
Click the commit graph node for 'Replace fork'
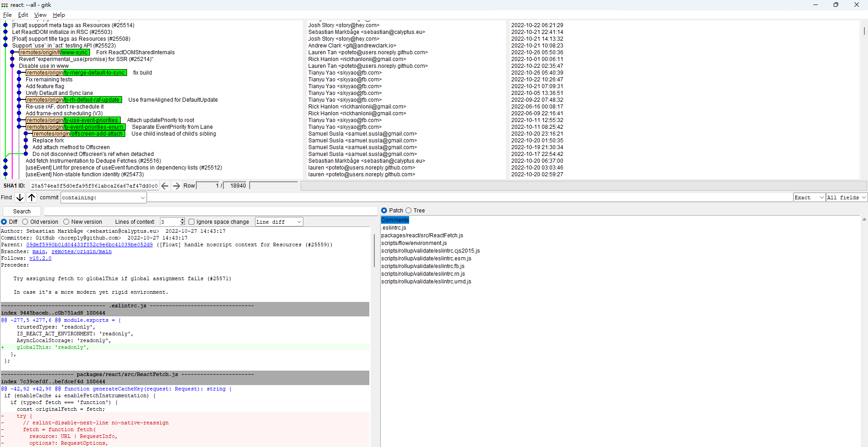pyautogui.click(x=25, y=140)
